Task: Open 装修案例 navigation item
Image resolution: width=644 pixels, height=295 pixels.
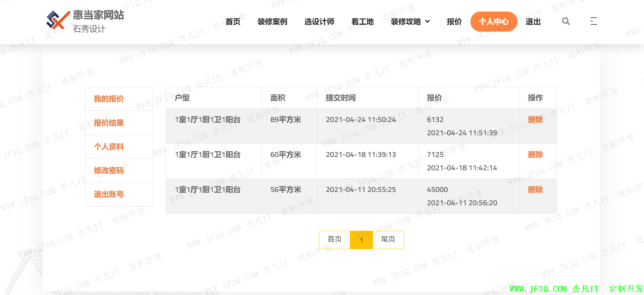Action: coord(272,22)
